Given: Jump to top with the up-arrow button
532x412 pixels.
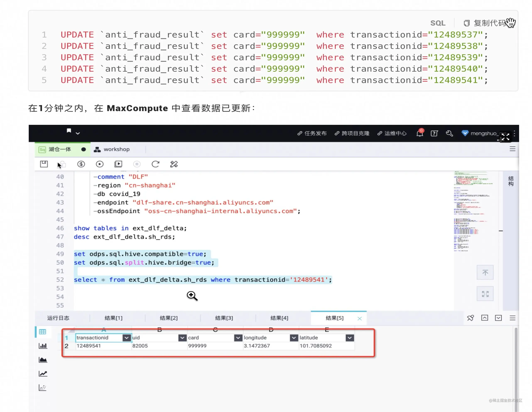Looking at the screenshot, I should pos(485,272).
